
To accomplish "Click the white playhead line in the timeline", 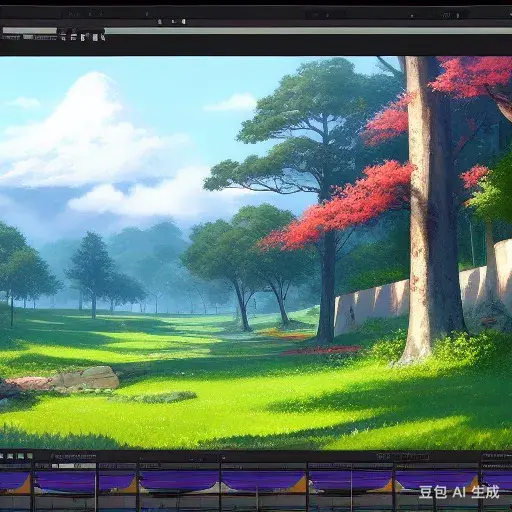I will [x=95, y=492].
